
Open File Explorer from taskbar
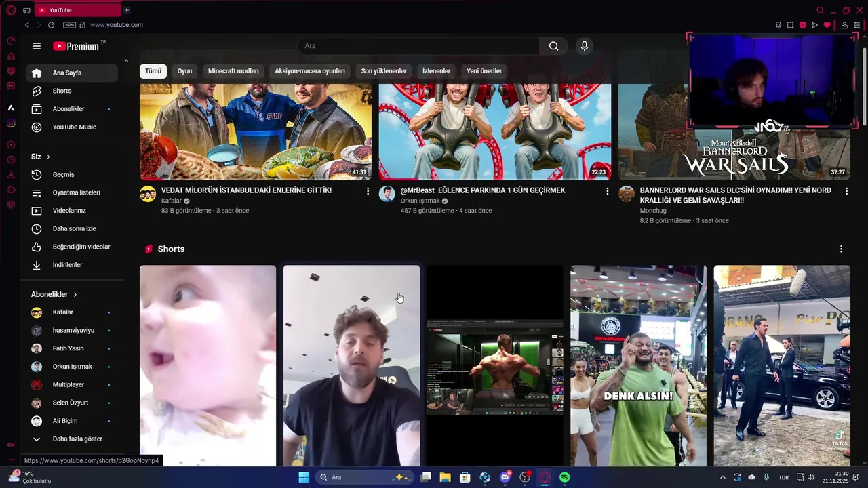pyautogui.click(x=446, y=477)
